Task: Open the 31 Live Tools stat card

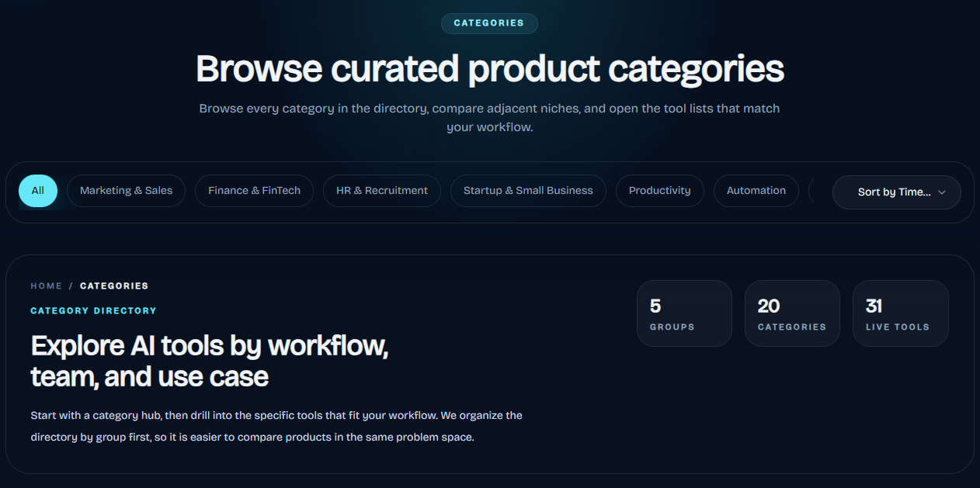Action: (x=900, y=313)
